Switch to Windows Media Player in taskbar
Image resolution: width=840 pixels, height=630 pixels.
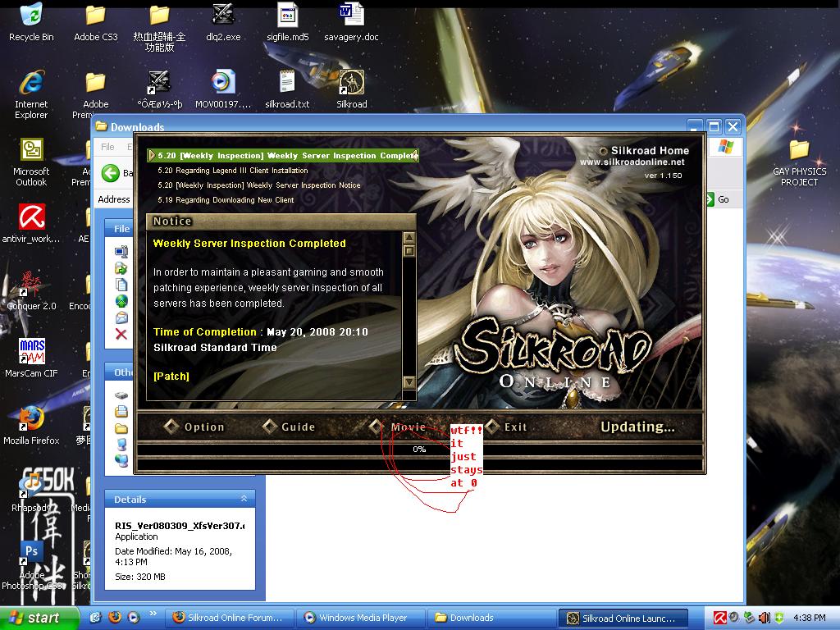pos(361,618)
